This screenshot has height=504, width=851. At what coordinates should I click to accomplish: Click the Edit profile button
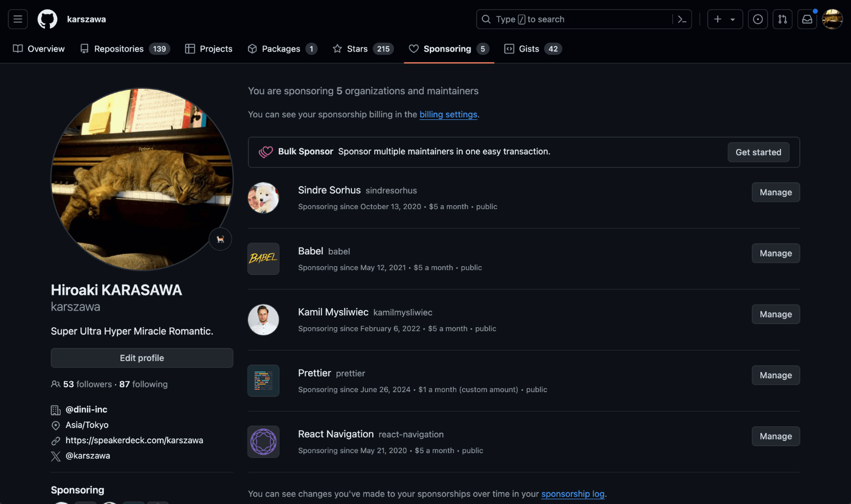click(x=142, y=358)
